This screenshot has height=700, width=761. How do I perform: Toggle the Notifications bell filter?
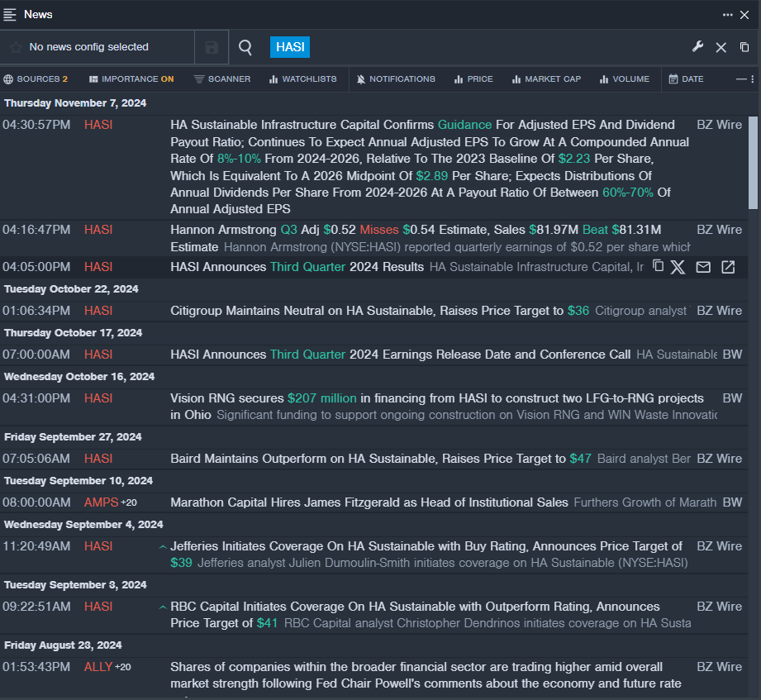[396, 79]
